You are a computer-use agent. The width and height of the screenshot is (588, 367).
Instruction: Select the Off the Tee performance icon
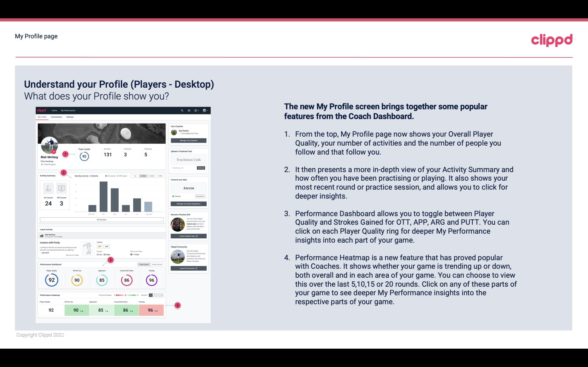pos(77,279)
